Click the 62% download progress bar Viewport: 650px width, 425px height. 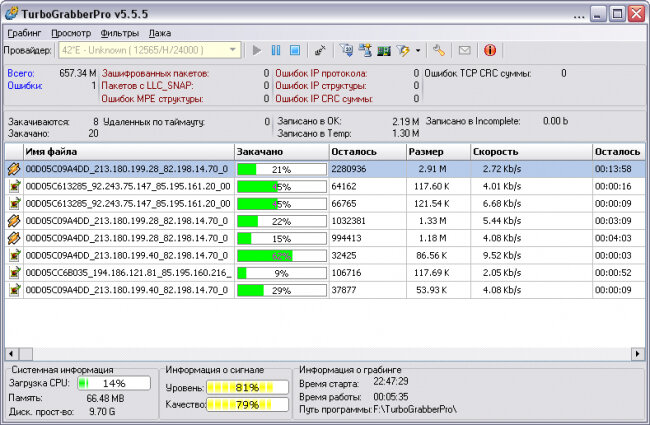282,256
